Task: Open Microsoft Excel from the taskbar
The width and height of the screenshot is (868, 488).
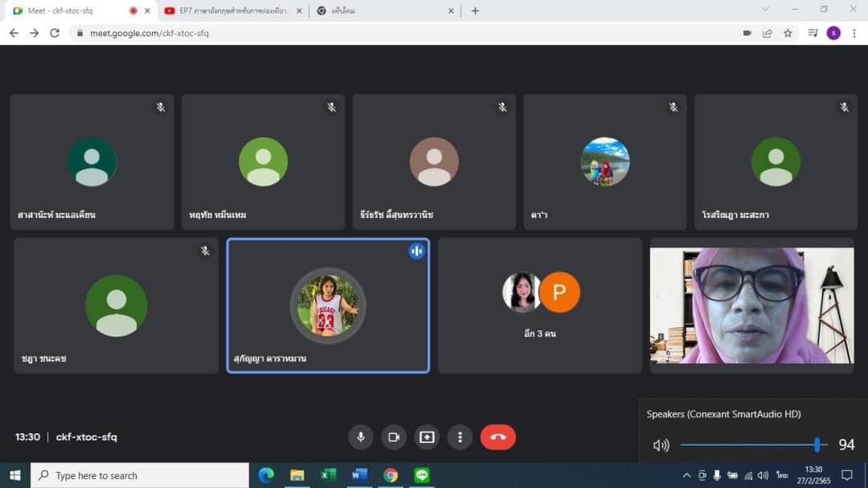Action: [328, 475]
